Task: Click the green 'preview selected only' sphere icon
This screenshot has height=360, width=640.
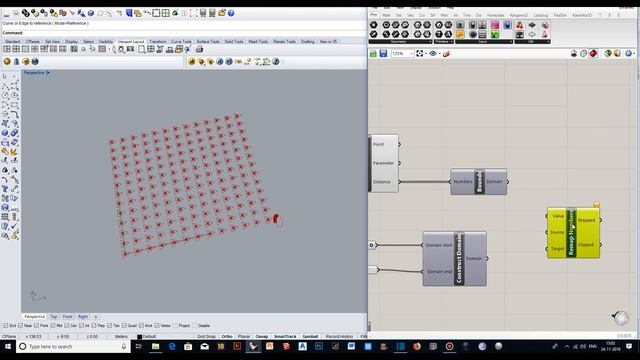Action: (x=608, y=53)
